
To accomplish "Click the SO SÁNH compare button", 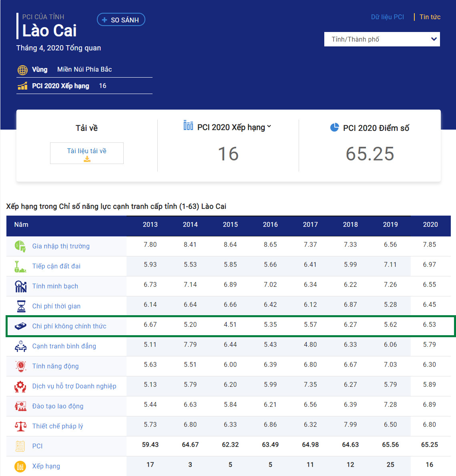I will click(x=121, y=20).
